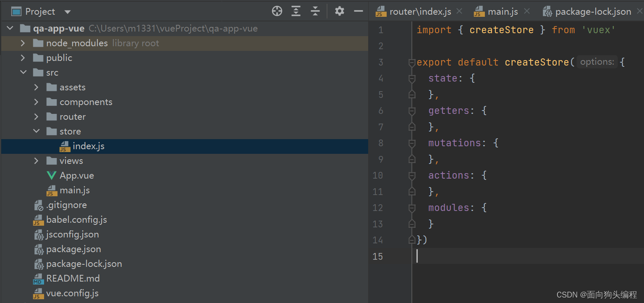Expand the components folder
This screenshot has height=303, width=644.
[x=37, y=102]
